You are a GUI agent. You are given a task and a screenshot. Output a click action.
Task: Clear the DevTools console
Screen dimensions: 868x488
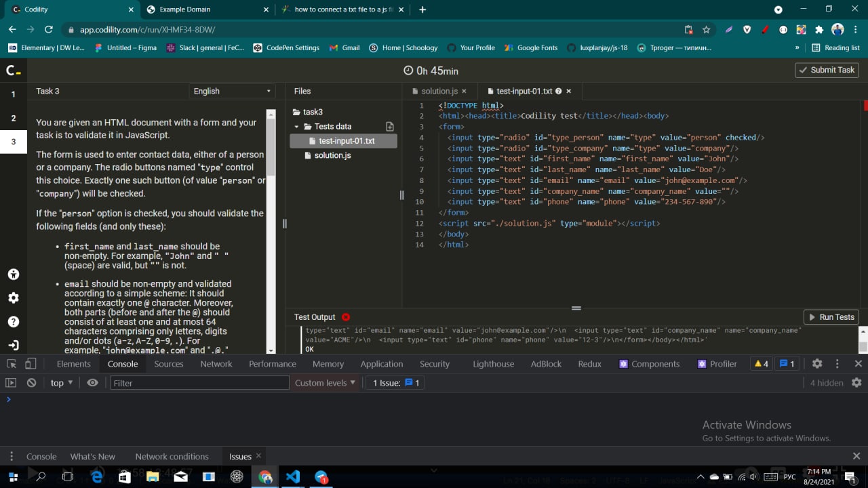[x=31, y=383]
